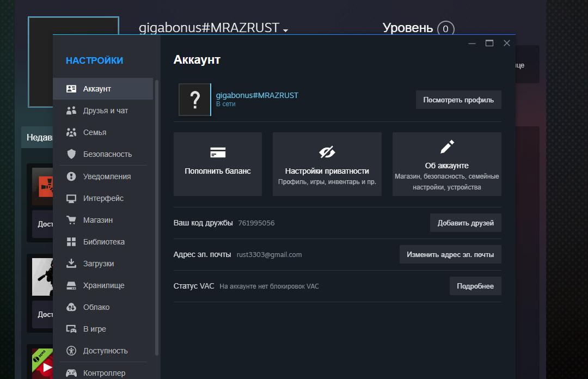Viewport: 588px width, 379px height.
Task: Open VAC status details button
Action: 475,286
